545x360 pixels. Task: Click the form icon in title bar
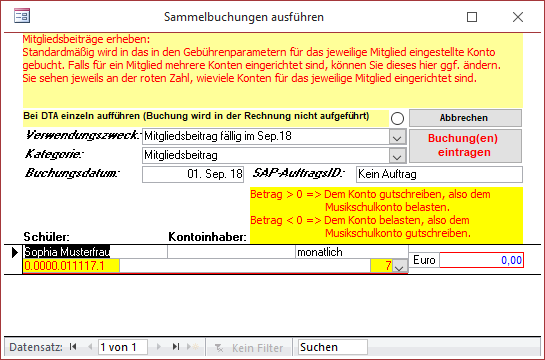pos(22,16)
